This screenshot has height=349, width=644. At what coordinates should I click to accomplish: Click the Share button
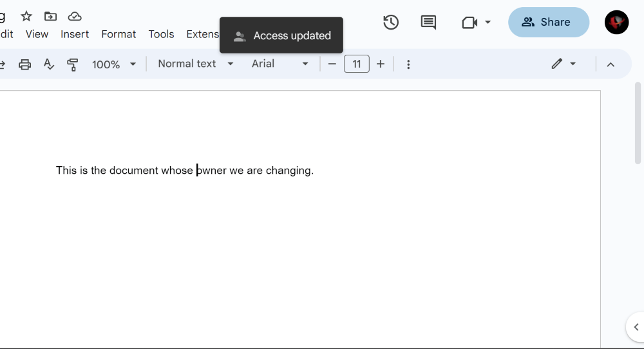coord(549,22)
